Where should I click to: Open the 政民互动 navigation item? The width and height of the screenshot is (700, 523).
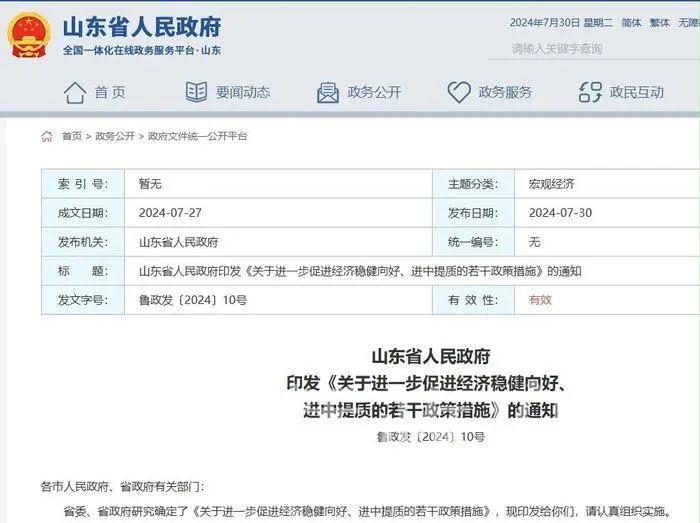pyautogui.click(x=637, y=92)
